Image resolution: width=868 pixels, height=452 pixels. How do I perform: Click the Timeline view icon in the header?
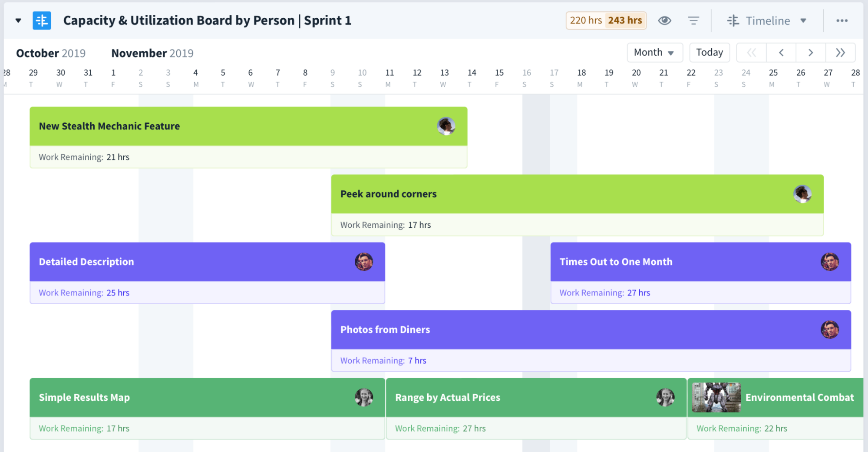[x=733, y=20]
